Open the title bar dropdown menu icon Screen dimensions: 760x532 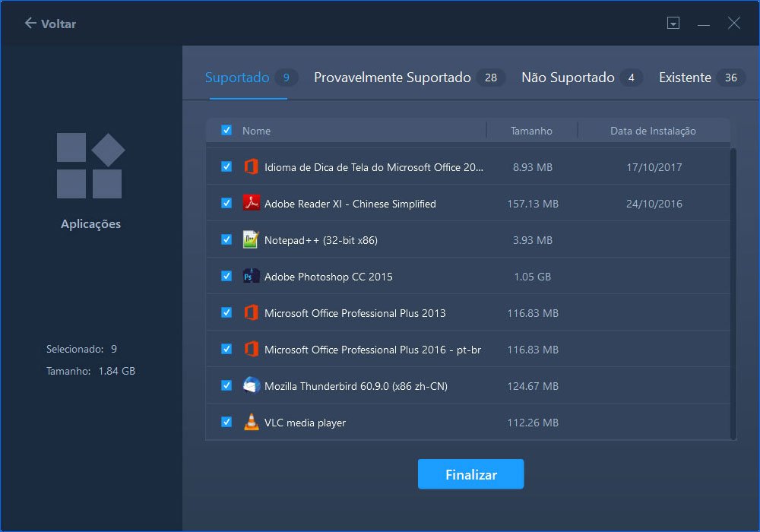point(673,23)
